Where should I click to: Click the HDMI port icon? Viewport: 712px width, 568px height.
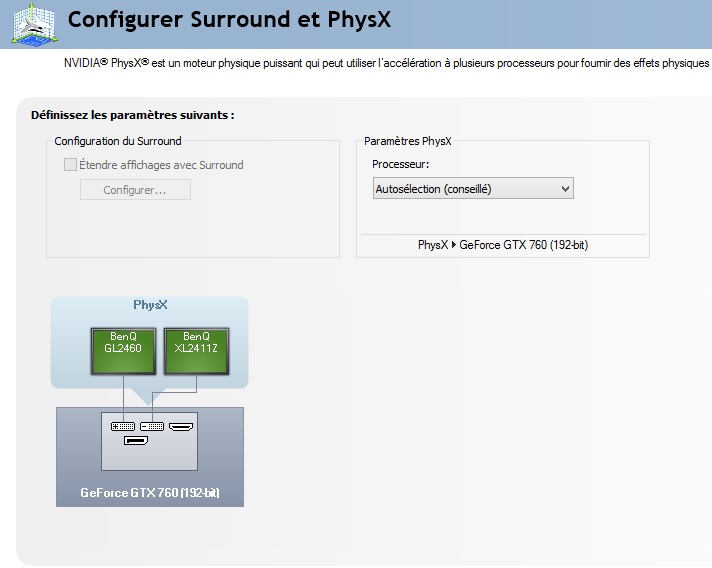pos(181,426)
